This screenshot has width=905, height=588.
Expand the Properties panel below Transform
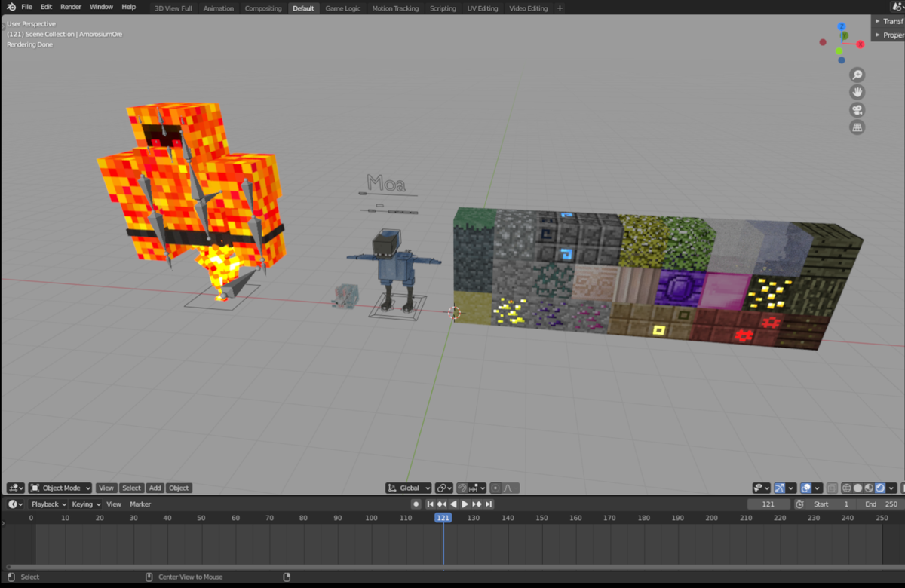pyautogui.click(x=888, y=35)
